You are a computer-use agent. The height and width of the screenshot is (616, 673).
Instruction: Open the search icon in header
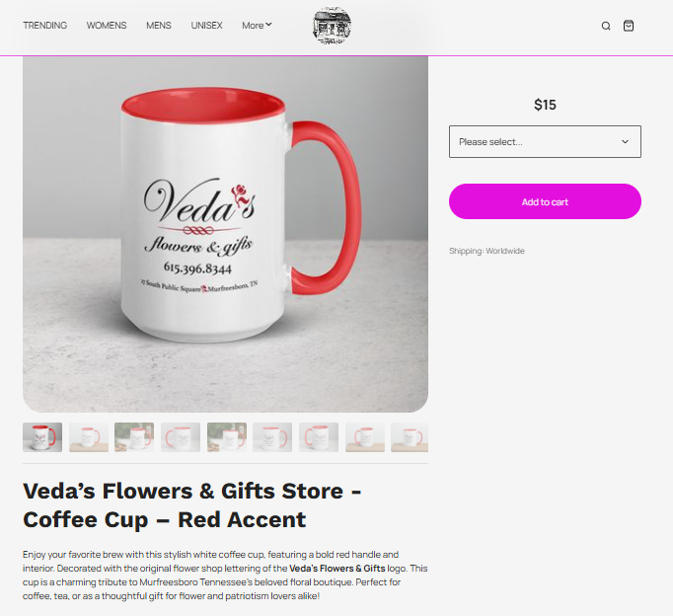[606, 27]
